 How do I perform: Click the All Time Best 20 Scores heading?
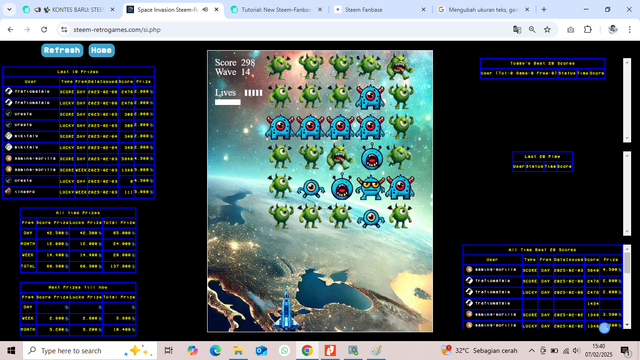point(542,250)
